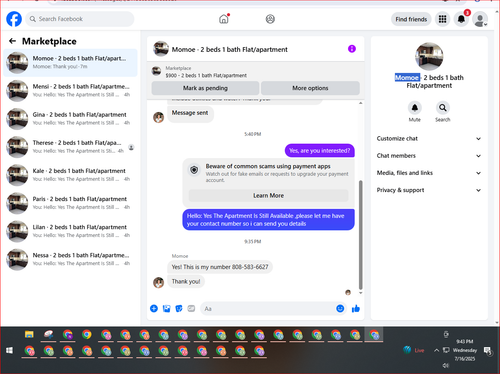The height and width of the screenshot is (374, 500).
Task: Open the Paris conversation
Action: (70, 203)
